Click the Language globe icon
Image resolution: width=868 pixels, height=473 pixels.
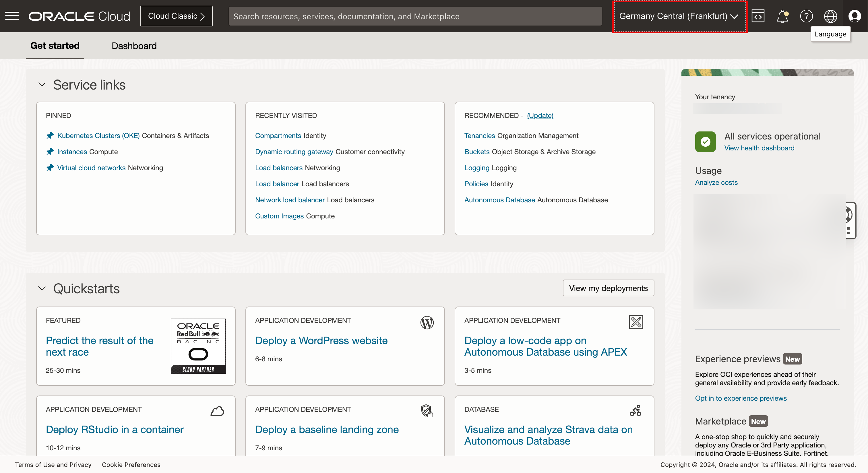tap(830, 16)
